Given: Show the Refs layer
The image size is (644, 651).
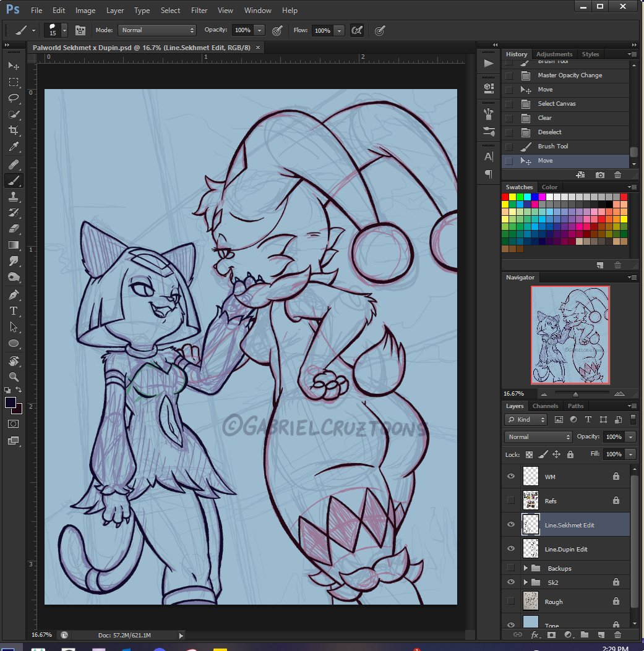Looking at the screenshot, I should coord(511,500).
